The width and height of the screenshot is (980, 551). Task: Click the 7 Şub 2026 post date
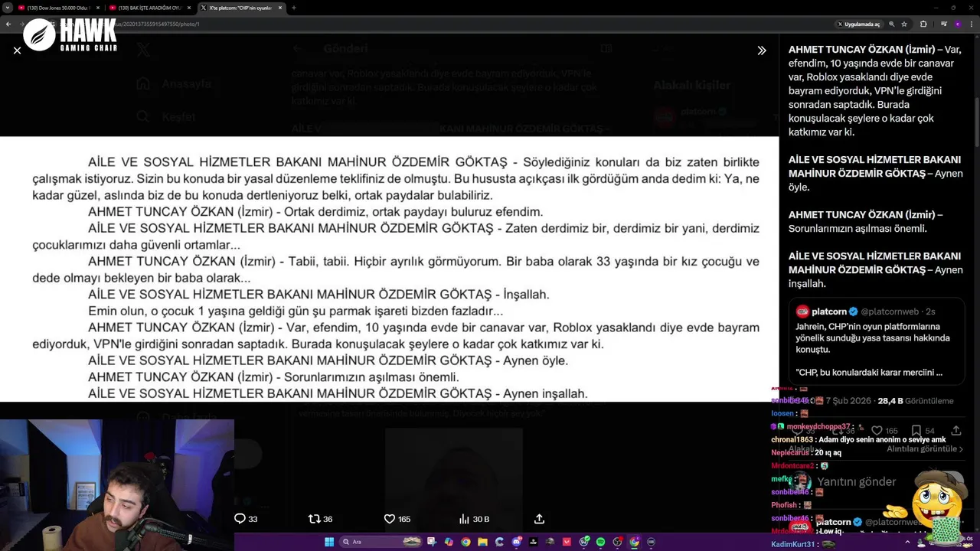pyautogui.click(x=848, y=400)
